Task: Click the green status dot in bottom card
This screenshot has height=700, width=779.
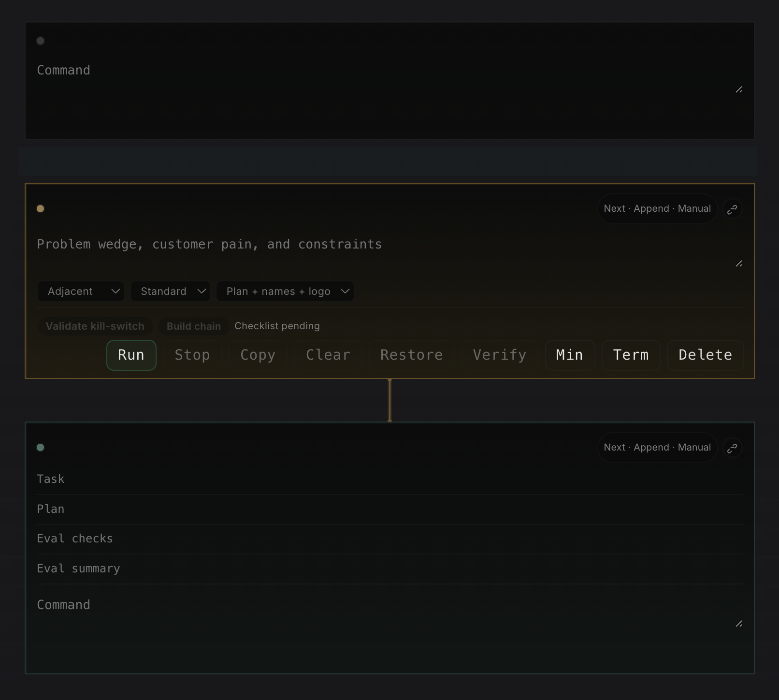Action: (x=41, y=448)
